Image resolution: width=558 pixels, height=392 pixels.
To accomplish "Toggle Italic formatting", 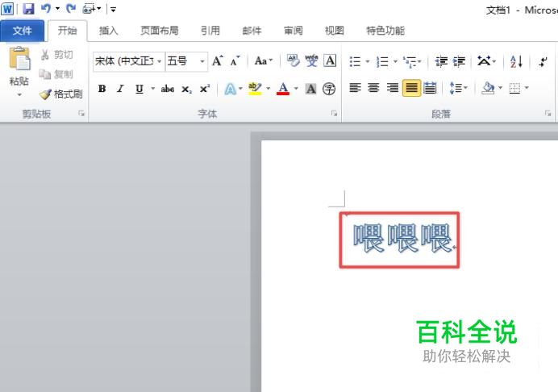I will tap(121, 89).
